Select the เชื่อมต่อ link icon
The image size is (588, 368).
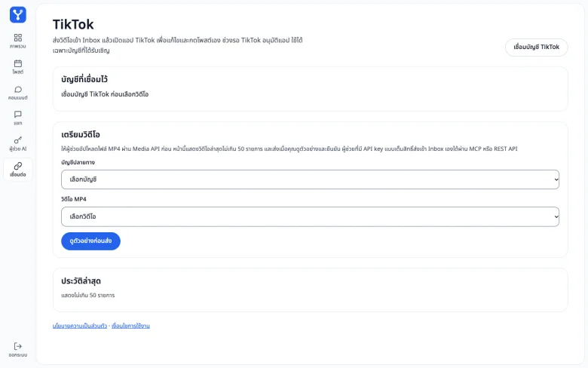click(17, 166)
